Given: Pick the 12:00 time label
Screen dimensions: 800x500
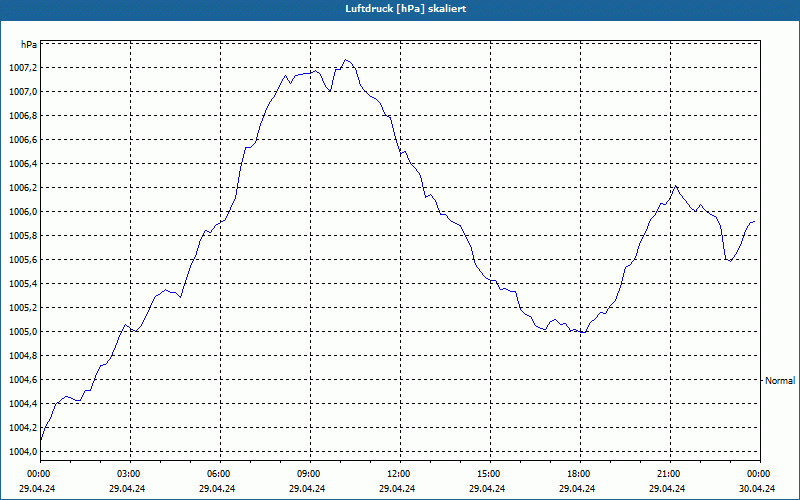Looking at the screenshot, I should point(400,474).
